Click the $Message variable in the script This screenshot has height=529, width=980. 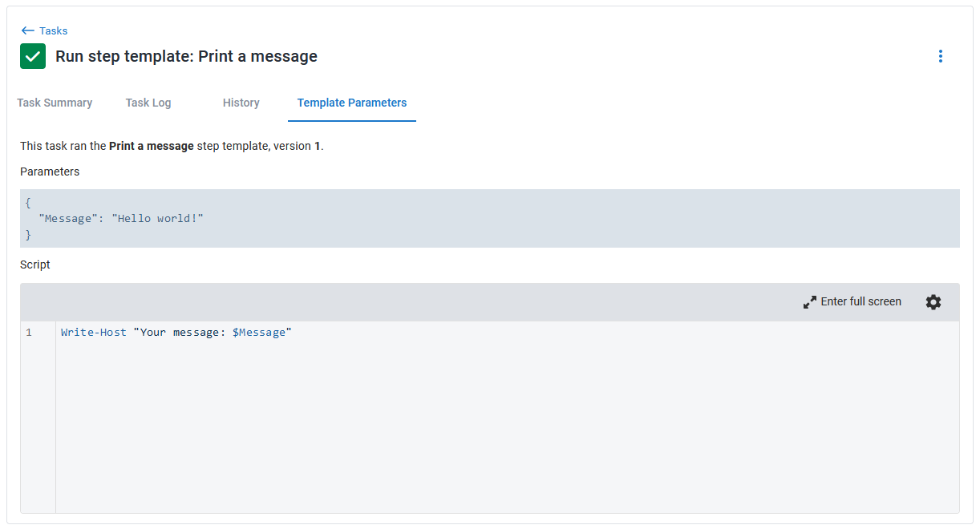tap(259, 333)
